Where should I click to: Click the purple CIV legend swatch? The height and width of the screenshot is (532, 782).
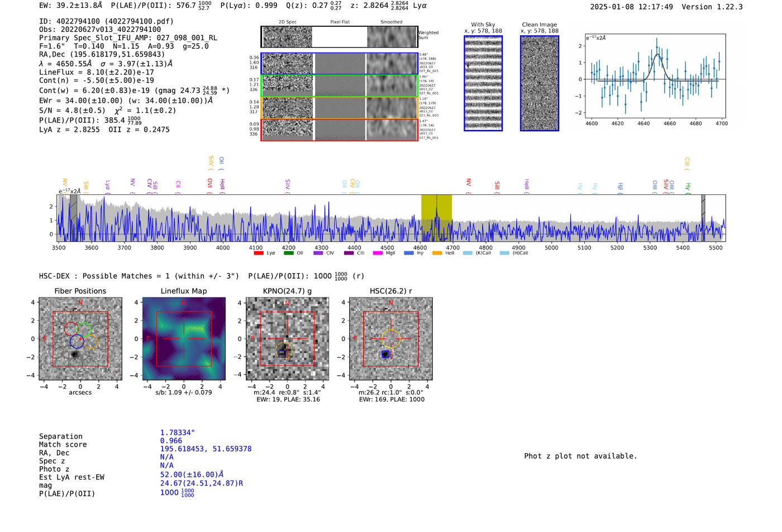coord(318,253)
